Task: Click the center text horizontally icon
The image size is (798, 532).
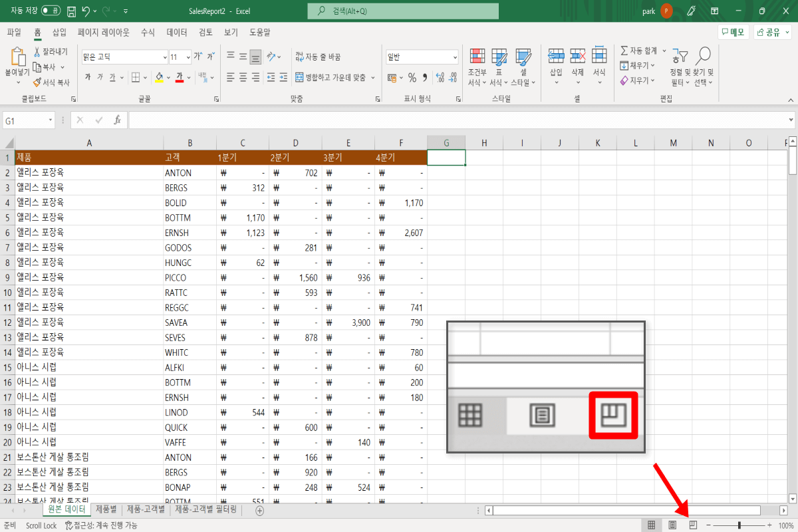Action: (243, 77)
